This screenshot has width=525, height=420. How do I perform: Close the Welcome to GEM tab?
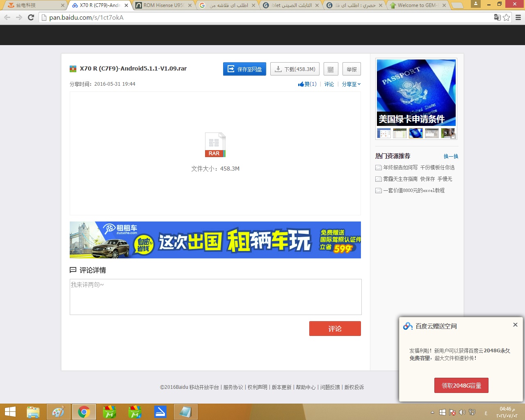444,5
